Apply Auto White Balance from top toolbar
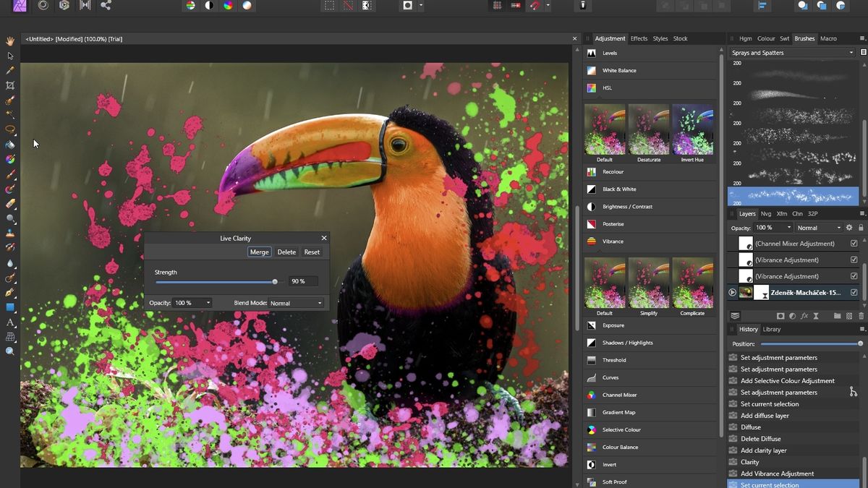 tap(247, 5)
